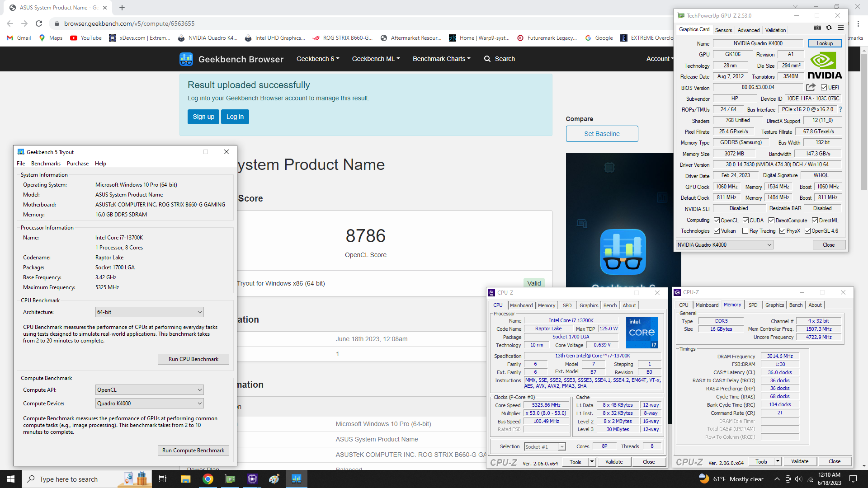The image size is (868, 488).
Task: Click the browser back arrow
Action: tap(10, 23)
